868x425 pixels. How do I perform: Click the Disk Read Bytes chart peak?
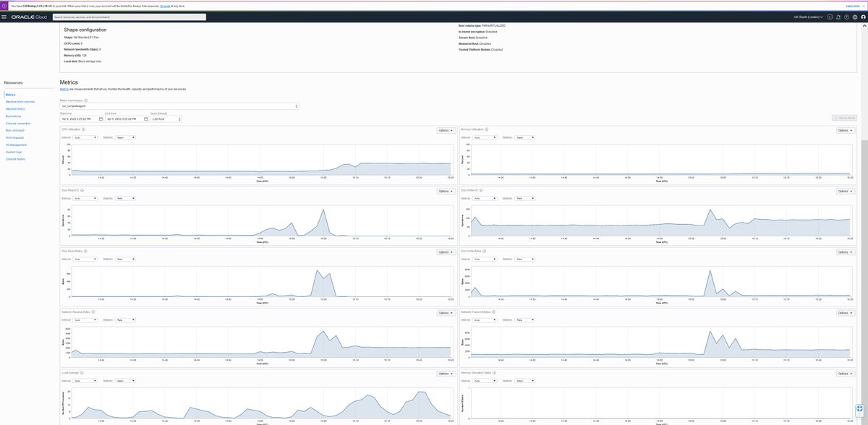point(316,270)
